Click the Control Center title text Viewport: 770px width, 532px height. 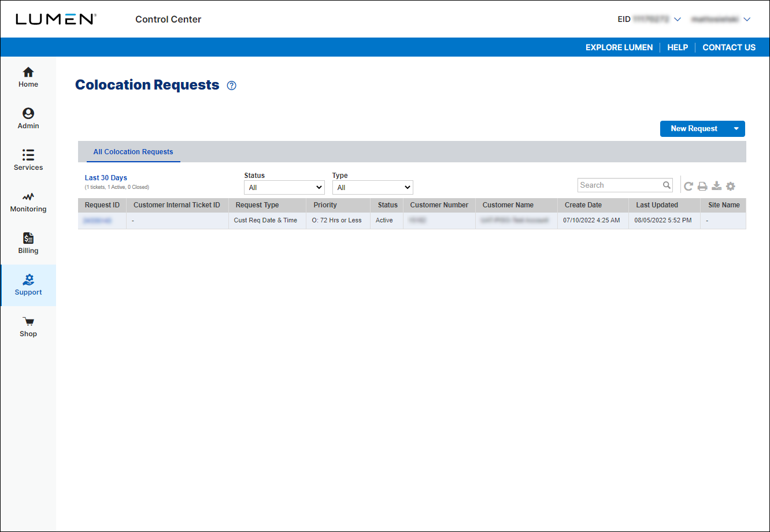(x=168, y=19)
